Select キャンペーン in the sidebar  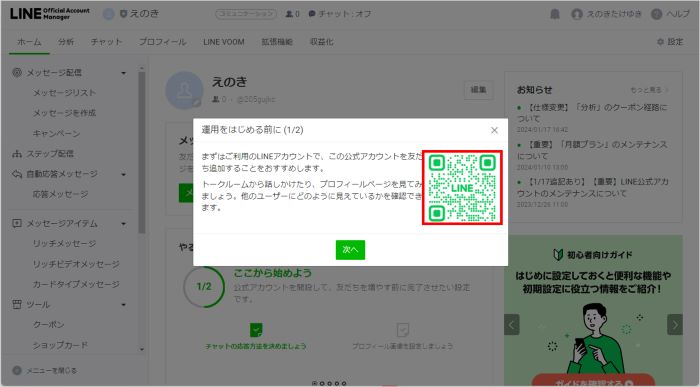pyautogui.click(x=56, y=133)
